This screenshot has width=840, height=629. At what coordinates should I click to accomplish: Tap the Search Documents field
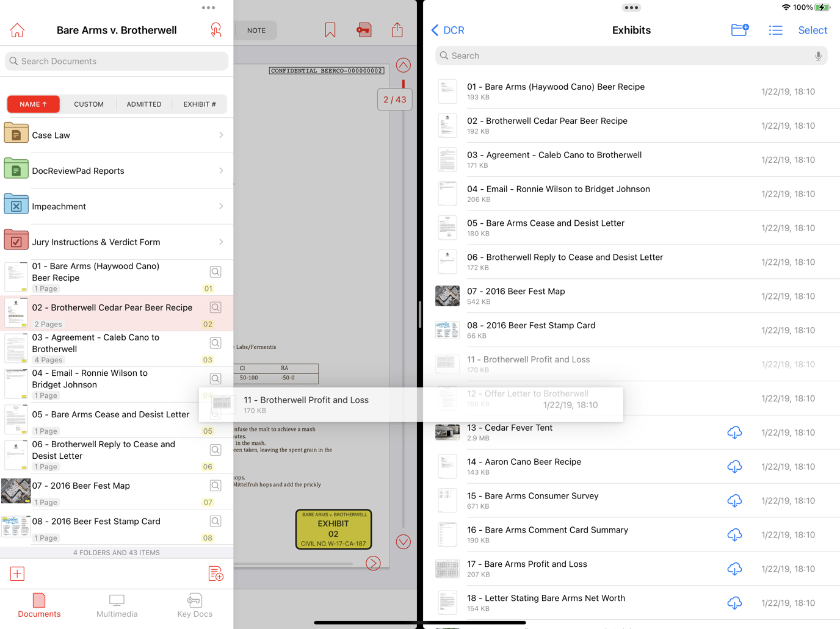pyautogui.click(x=116, y=61)
